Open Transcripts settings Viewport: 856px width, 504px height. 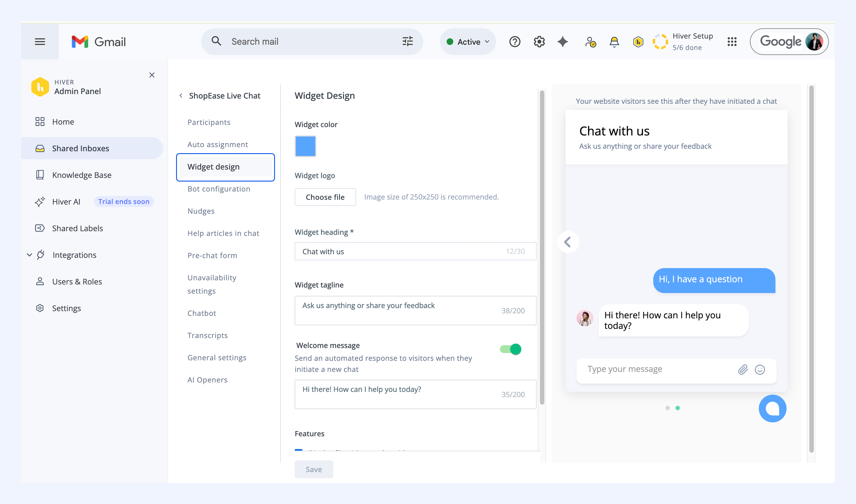tap(207, 336)
